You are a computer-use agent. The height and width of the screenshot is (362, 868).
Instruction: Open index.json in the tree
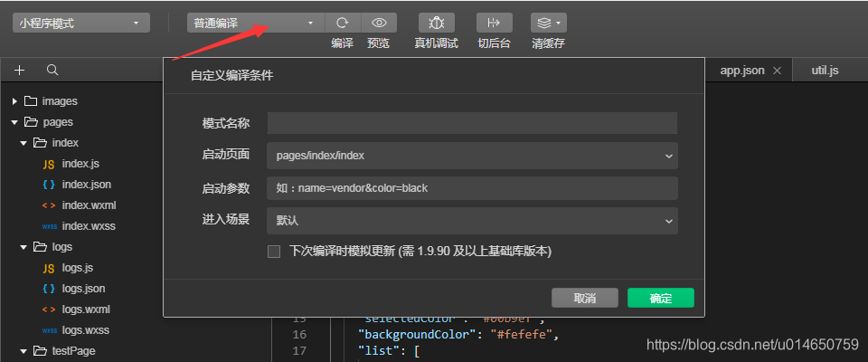[87, 185]
